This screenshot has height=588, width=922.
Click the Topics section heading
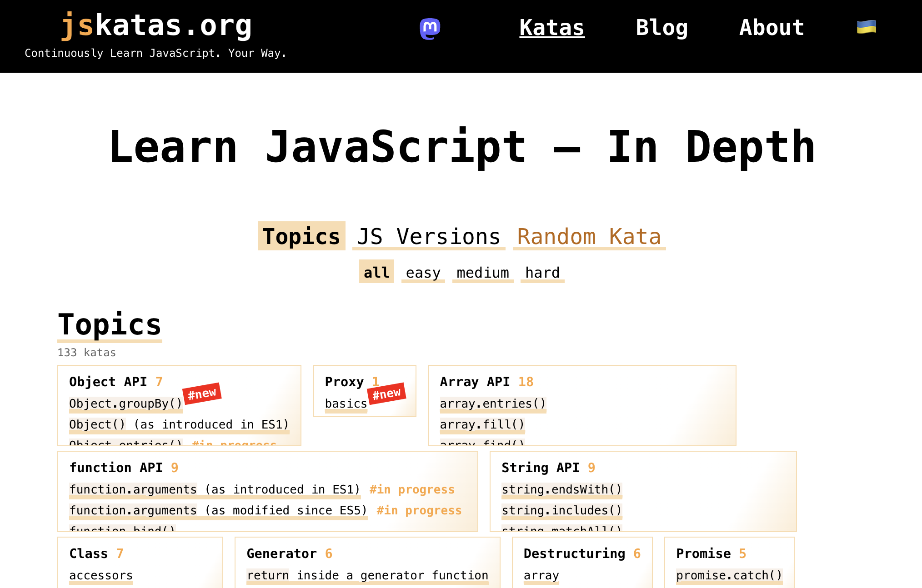pos(110,325)
